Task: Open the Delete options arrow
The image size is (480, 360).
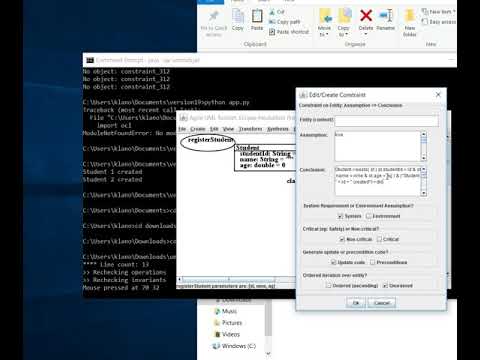Action: [x=366, y=34]
